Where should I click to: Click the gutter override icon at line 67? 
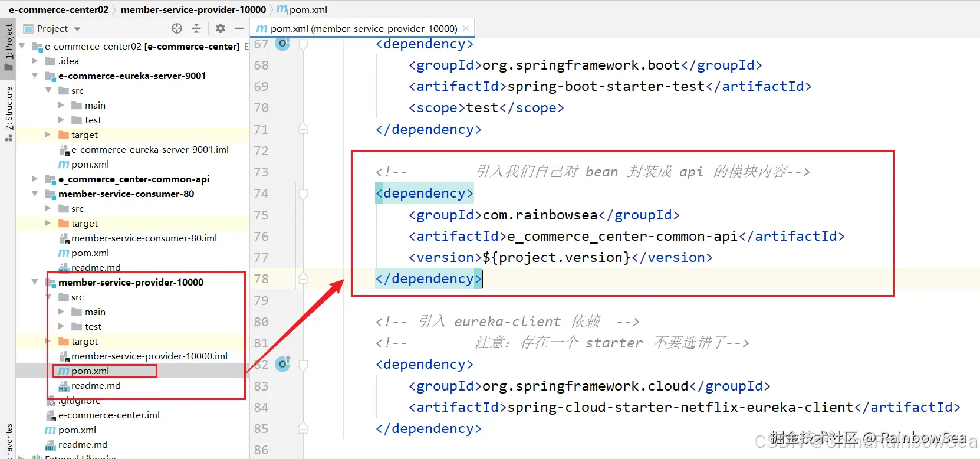[283, 44]
